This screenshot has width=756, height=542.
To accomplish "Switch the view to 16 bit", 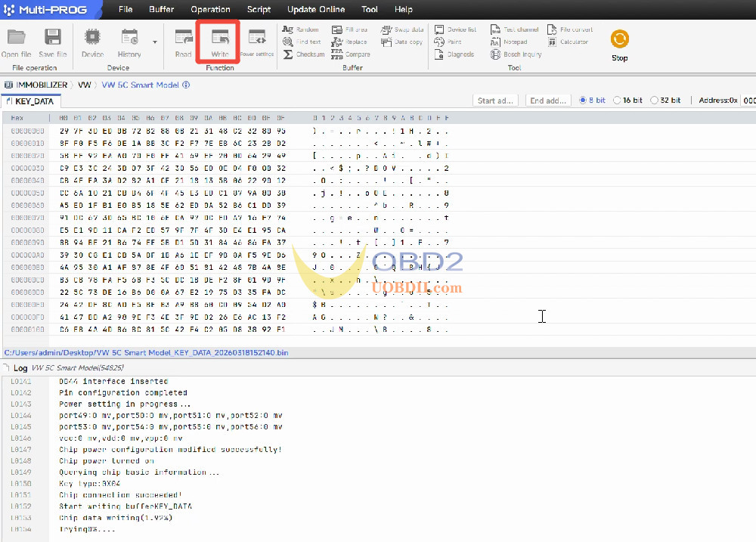I will (618, 101).
